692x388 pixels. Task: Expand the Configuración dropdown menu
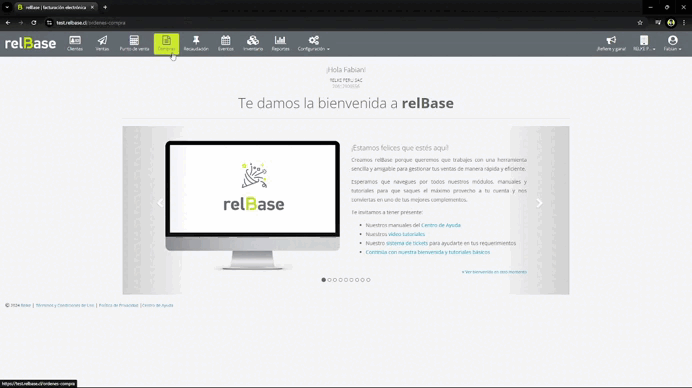click(313, 44)
